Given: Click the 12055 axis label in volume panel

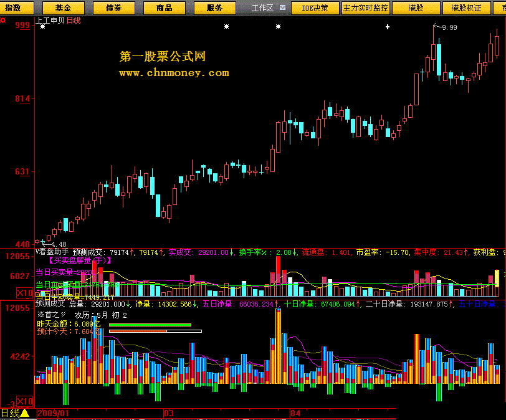Looking at the screenshot, I should (x=17, y=257).
